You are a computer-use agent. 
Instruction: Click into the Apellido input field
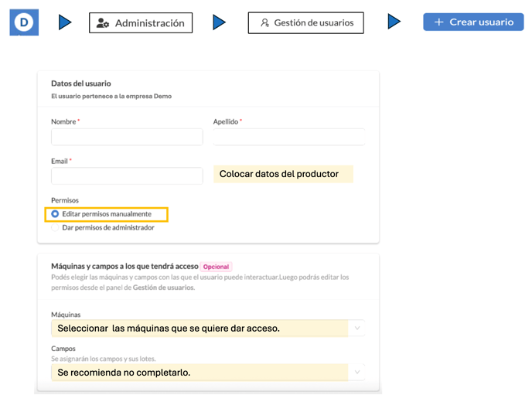(288, 136)
